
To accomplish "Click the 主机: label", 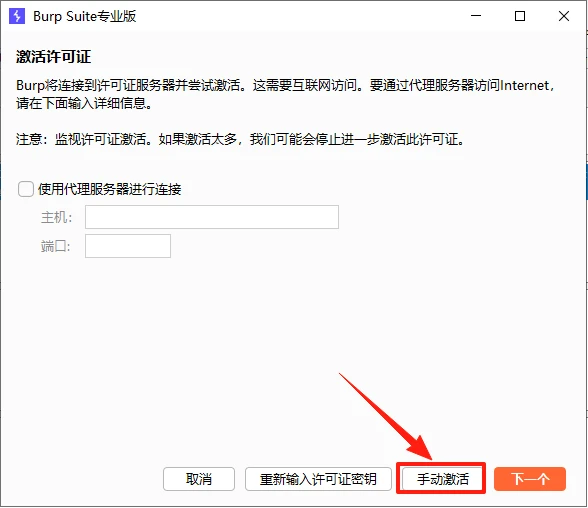I will [56, 217].
